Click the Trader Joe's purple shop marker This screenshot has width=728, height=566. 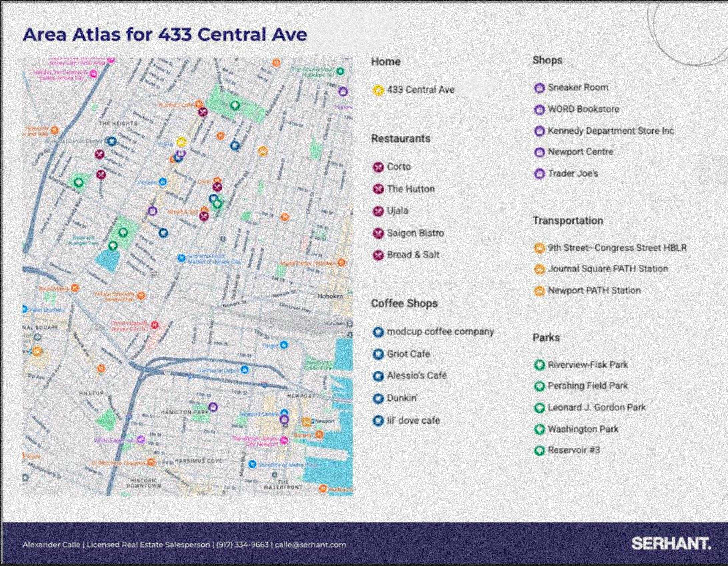pos(539,173)
